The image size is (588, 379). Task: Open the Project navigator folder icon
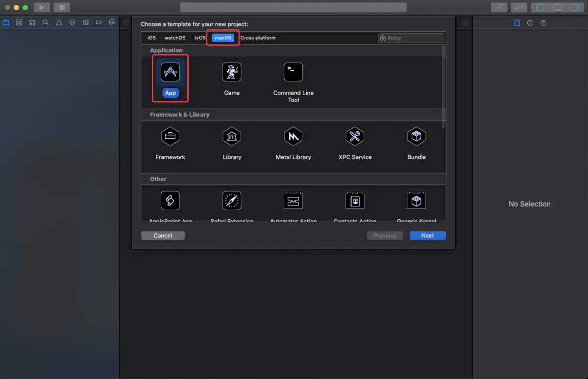6,23
